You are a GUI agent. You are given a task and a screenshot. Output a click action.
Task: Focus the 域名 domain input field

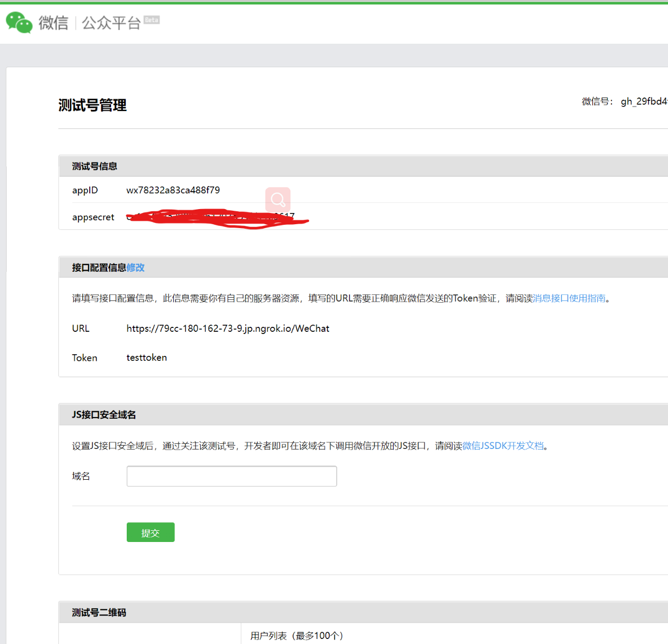232,476
